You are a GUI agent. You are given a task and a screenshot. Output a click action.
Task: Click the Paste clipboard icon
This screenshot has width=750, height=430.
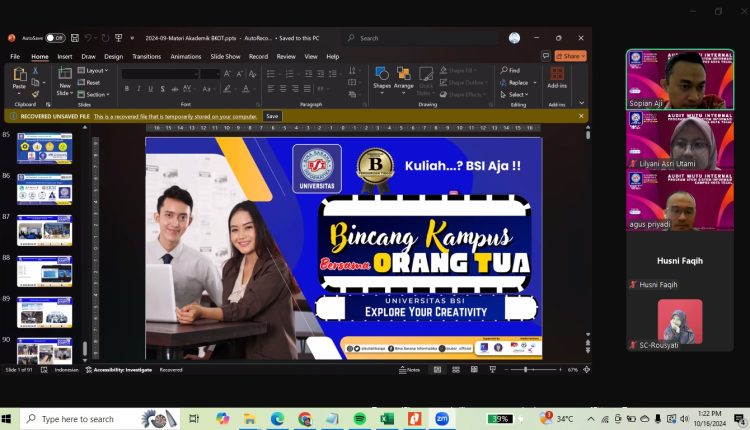click(20, 74)
